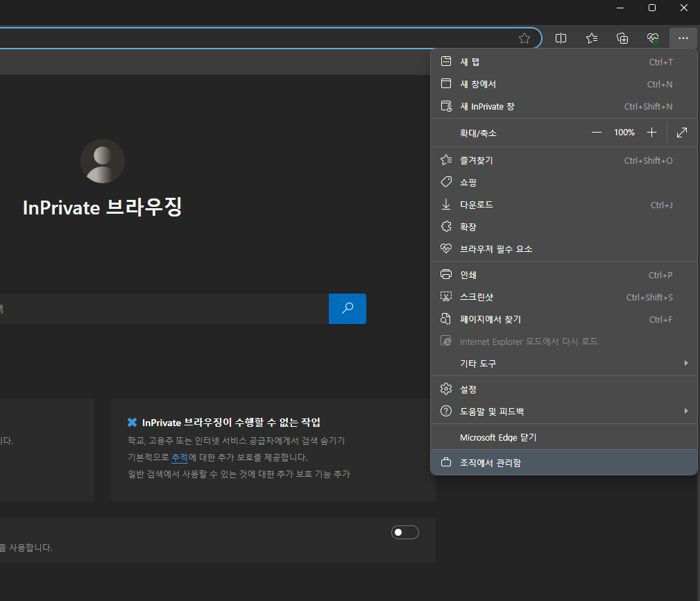The width and height of the screenshot is (700, 601).
Task: Click the screenshot scissors icon beside 스크린샷
Action: coord(446,297)
